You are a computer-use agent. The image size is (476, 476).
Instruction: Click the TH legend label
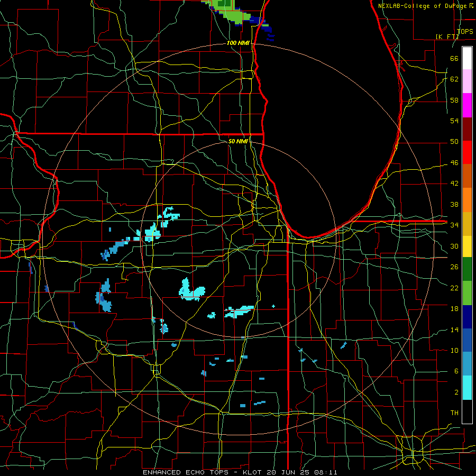tap(454, 413)
